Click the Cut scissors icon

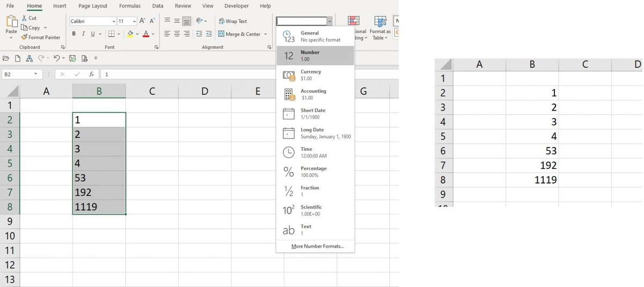pos(25,18)
